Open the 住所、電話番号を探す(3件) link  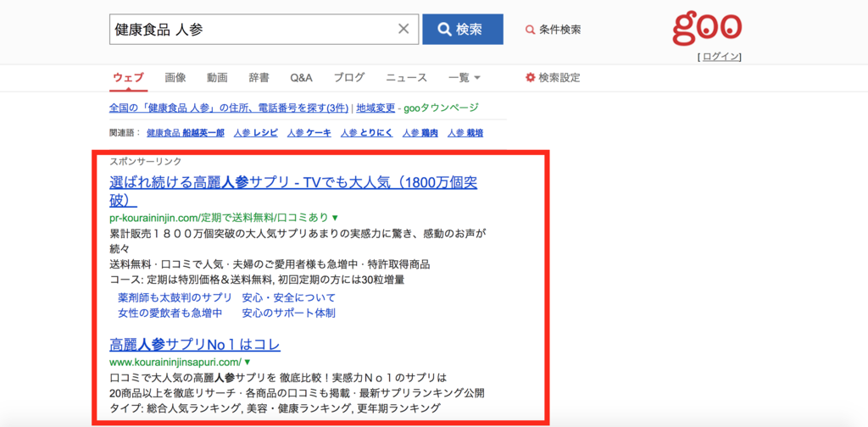point(229,108)
